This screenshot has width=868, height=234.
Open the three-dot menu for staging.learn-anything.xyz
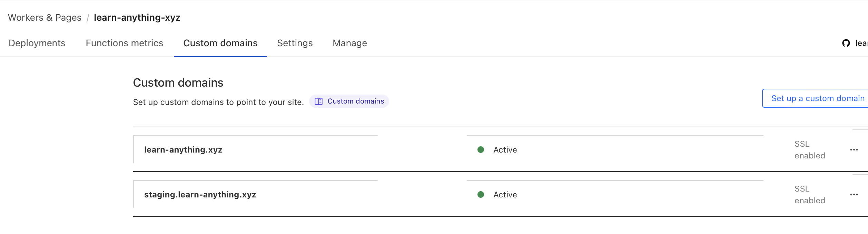pyautogui.click(x=854, y=195)
